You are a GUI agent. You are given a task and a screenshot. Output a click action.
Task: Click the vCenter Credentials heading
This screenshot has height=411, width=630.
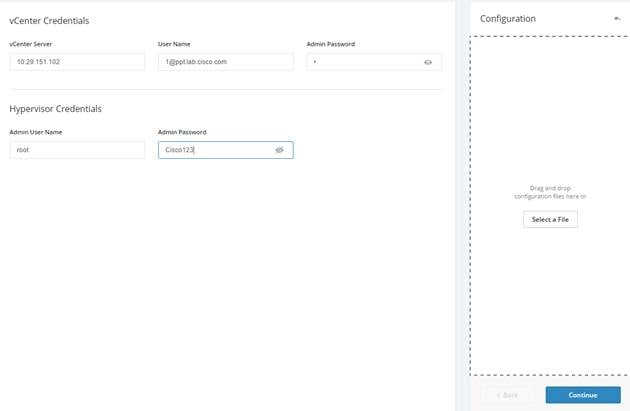click(x=49, y=20)
